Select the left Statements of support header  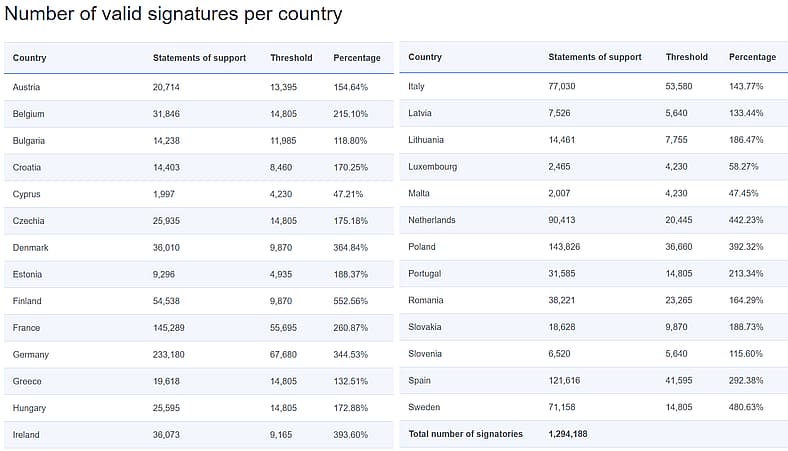(199, 58)
